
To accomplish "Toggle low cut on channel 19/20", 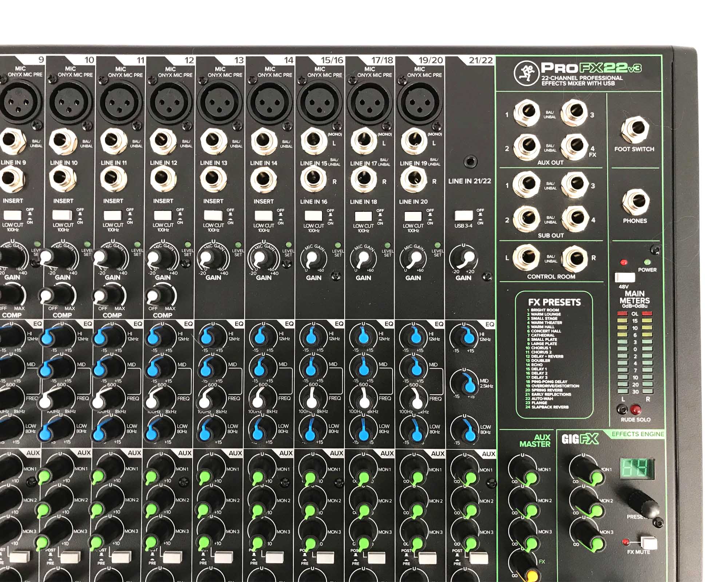I will click(x=413, y=216).
